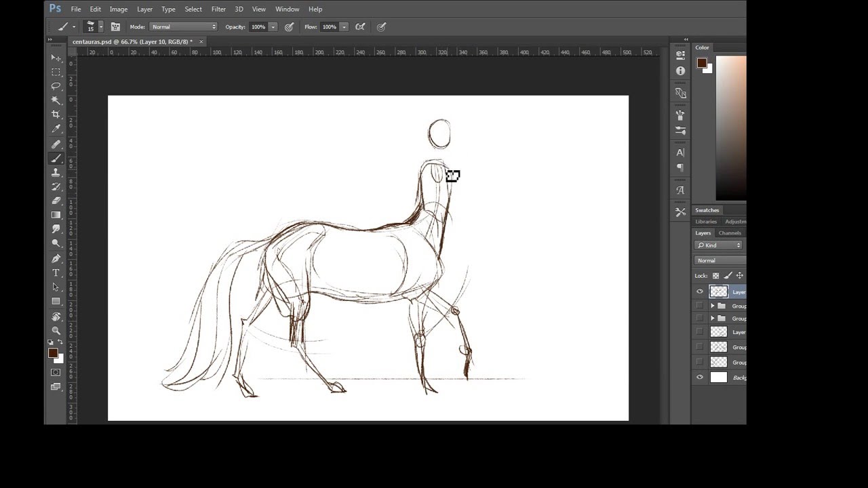Click the Background layer thumbnail

coord(718,378)
